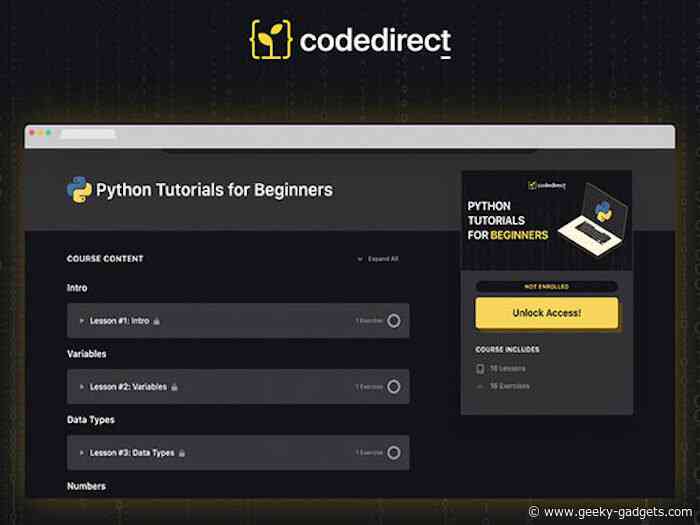700x525 pixels.
Task: Click the red close window dot
Action: pyautogui.click(x=32, y=133)
